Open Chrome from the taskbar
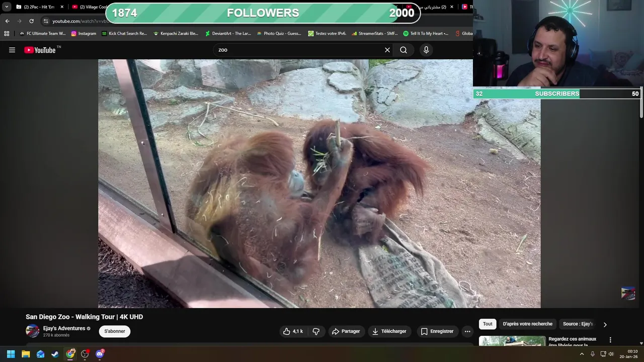Screen dimensions: 644x362 [70, 354]
